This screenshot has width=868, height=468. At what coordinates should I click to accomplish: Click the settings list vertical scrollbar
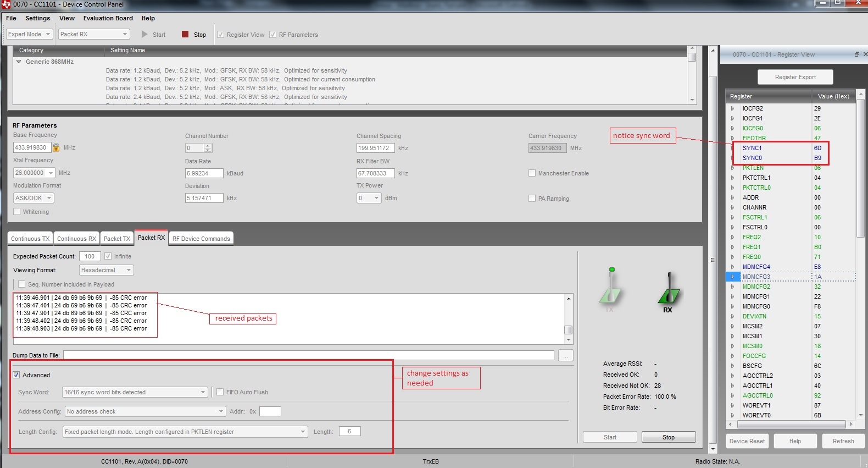(x=692, y=74)
